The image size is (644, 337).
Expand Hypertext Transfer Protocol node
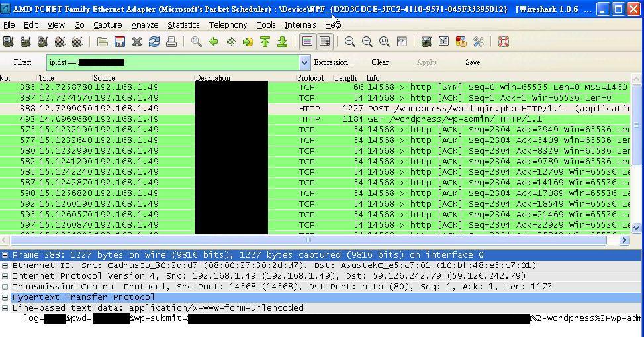(x=5, y=297)
